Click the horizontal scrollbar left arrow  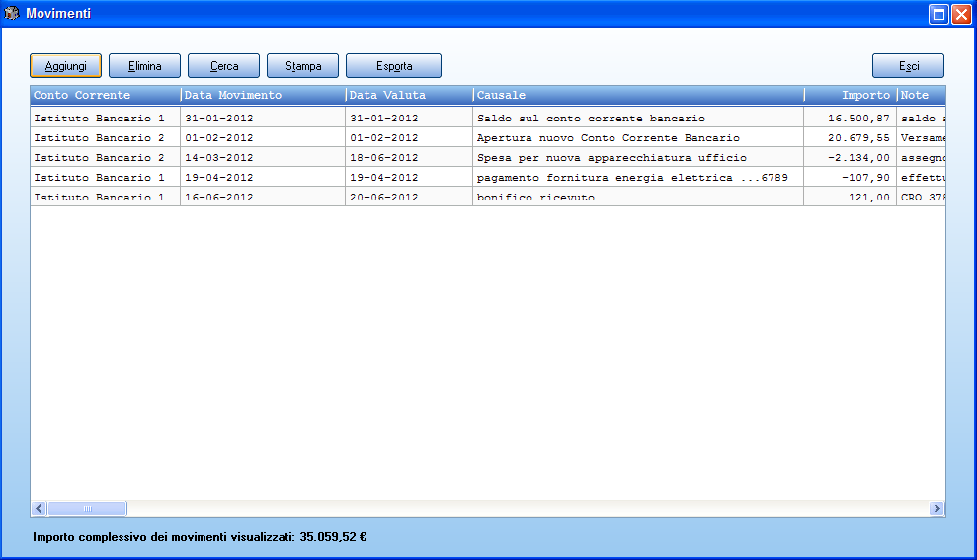(x=39, y=509)
